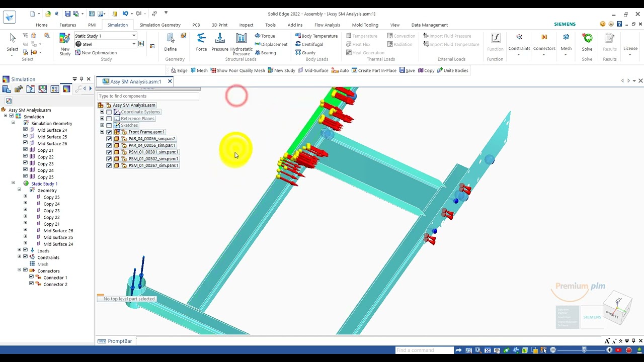Click Save in the command bar
This screenshot has height=362, width=644.
pos(407,70)
